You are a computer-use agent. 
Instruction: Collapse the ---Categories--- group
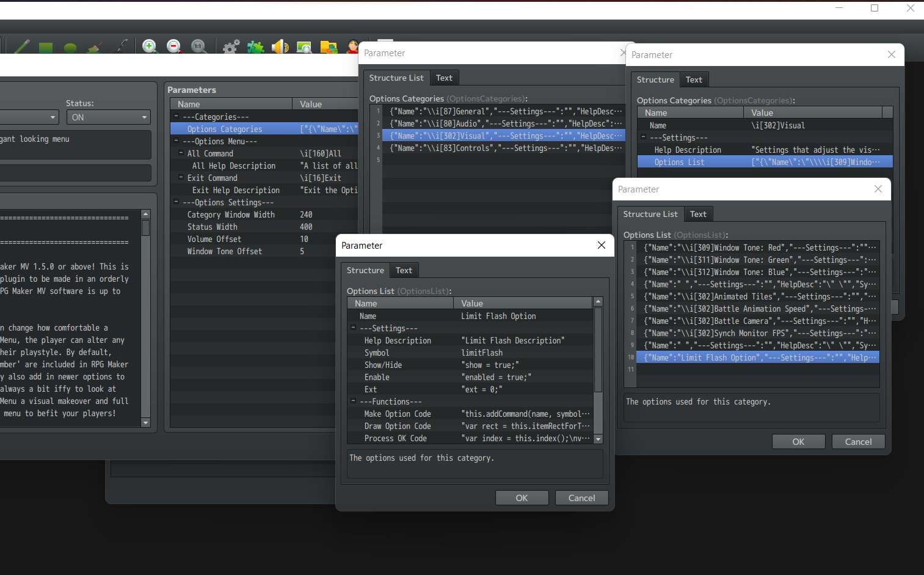point(176,116)
